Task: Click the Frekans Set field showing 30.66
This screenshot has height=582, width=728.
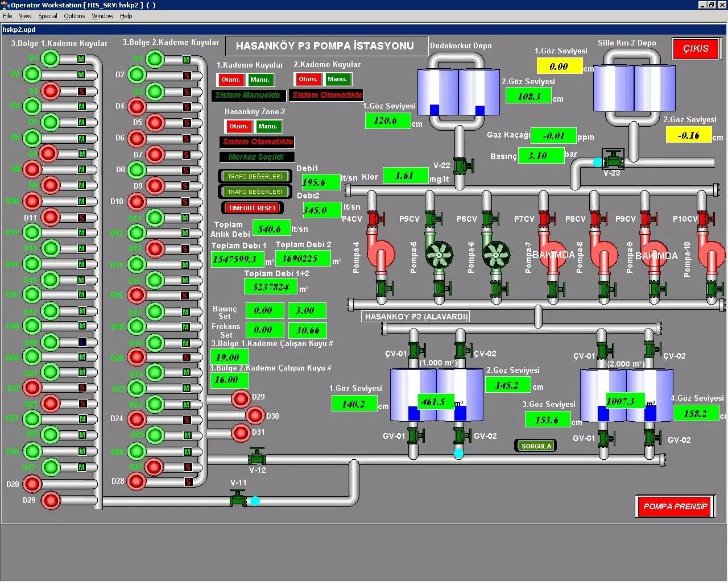Action: (307, 330)
